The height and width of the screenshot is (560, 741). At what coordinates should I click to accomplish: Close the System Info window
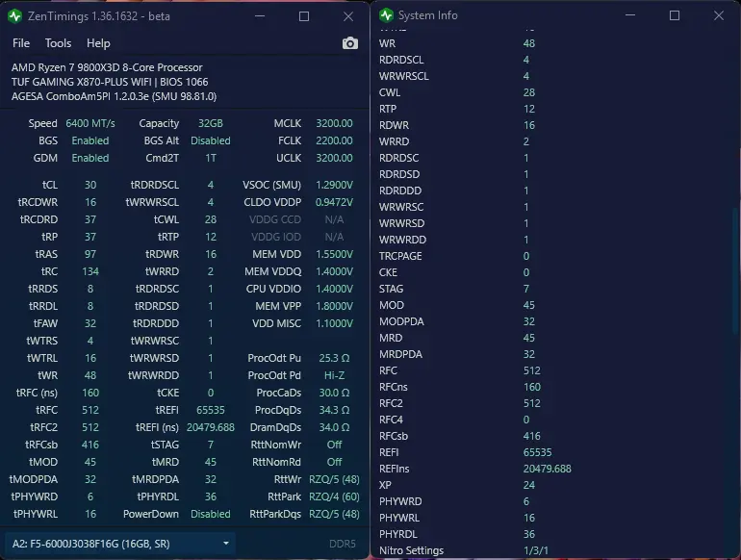(719, 15)
